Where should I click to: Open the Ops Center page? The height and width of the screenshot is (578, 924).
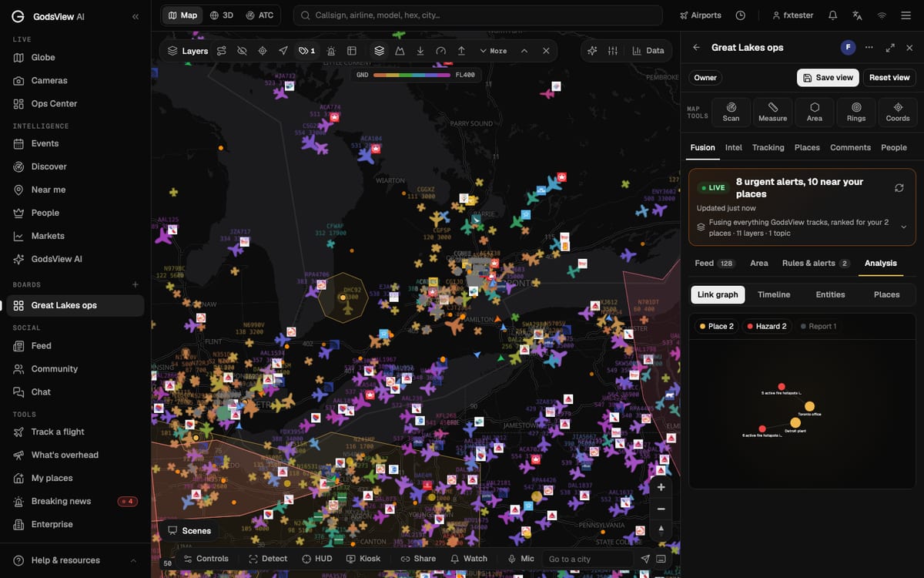click(x=75, y=103)
